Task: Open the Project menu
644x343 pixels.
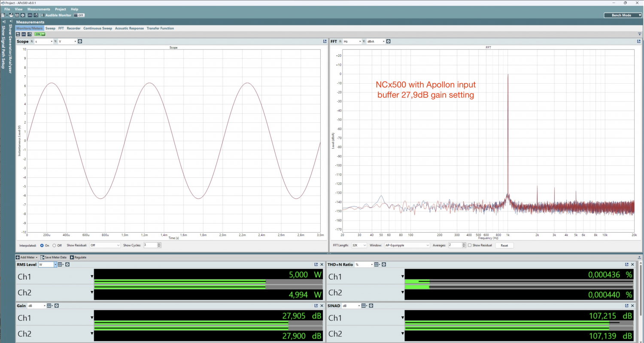Action: point(61,9)
